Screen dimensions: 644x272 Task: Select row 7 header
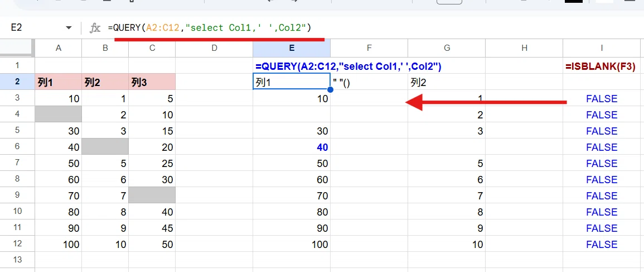coord(17,163)
